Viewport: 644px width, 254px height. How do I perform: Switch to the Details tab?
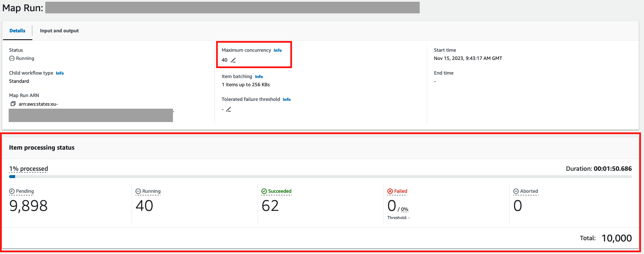coord(17,31)
